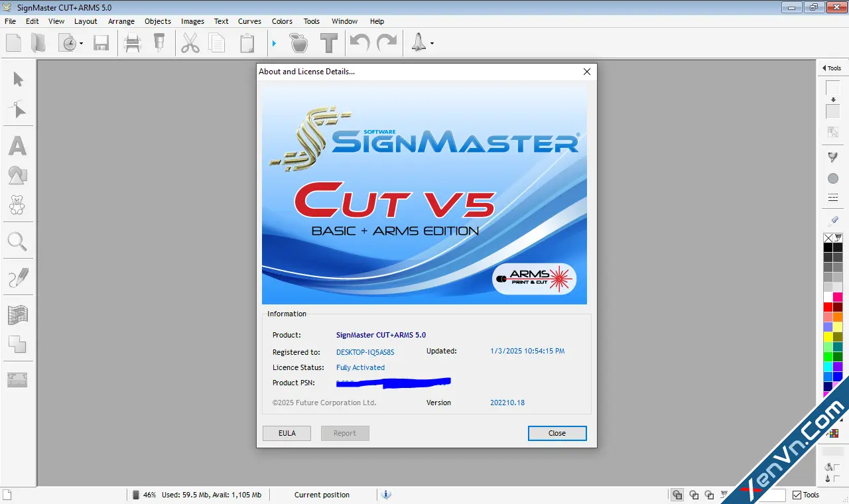
Task: Click the vinyl cutter knife icon
Action: point(159,44)
